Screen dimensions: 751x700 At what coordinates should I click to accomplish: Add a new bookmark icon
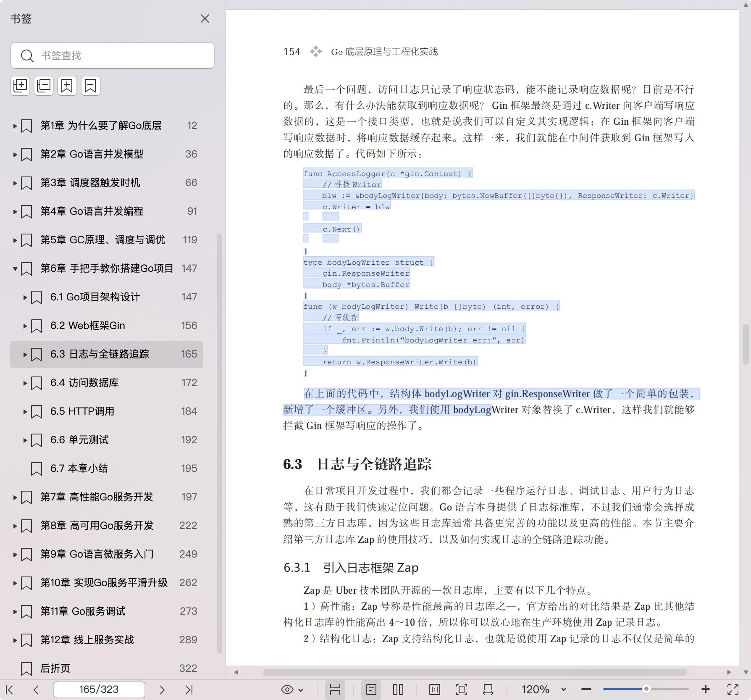pyautogui.click(x=67, y=86)
